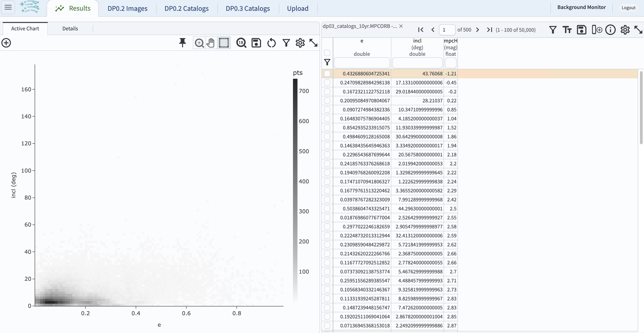
Task: Go to next table page
Action: tap(477, 30)
